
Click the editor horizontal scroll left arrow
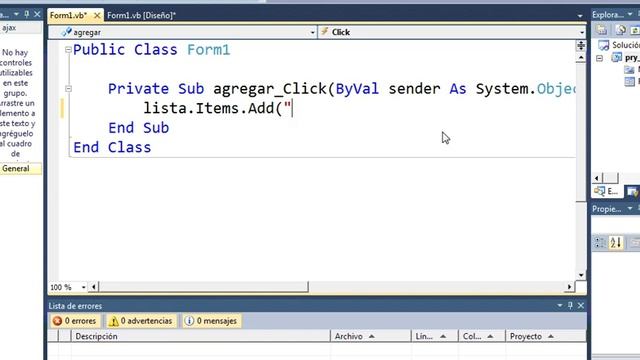point(93,287)
